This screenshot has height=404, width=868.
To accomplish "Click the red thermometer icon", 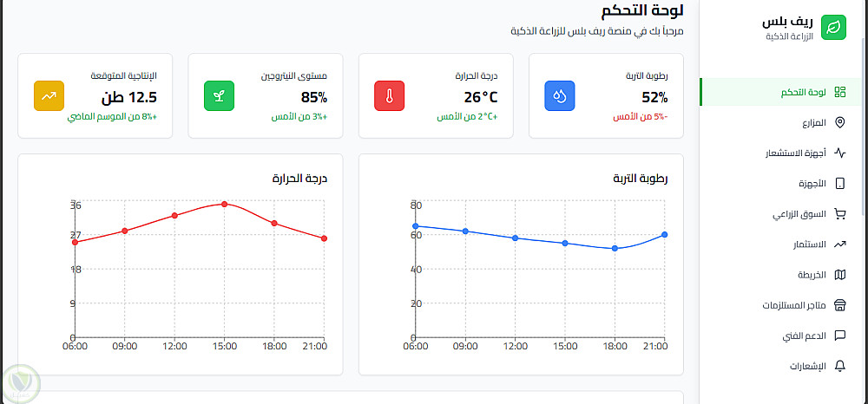I will (390, 96).
